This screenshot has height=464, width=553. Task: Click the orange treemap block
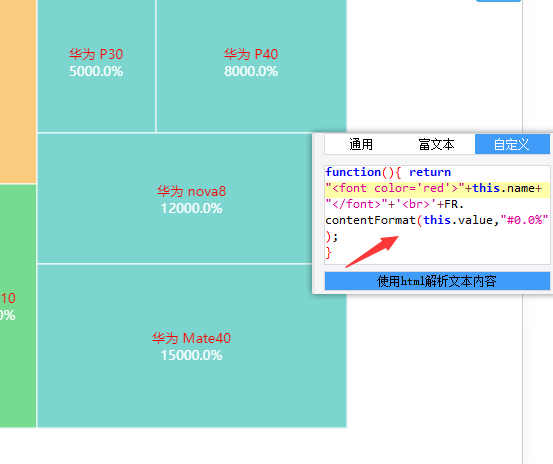[x=18, y=92]
